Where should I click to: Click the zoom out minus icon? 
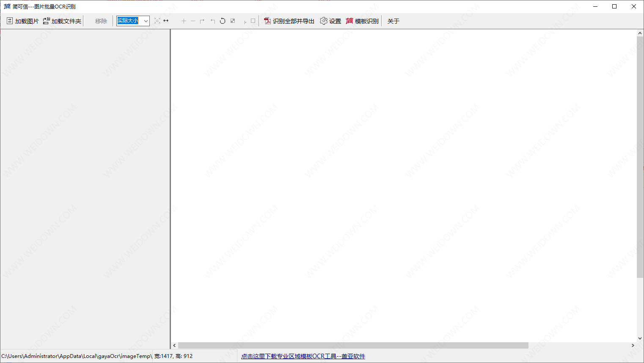click(193, 21)
